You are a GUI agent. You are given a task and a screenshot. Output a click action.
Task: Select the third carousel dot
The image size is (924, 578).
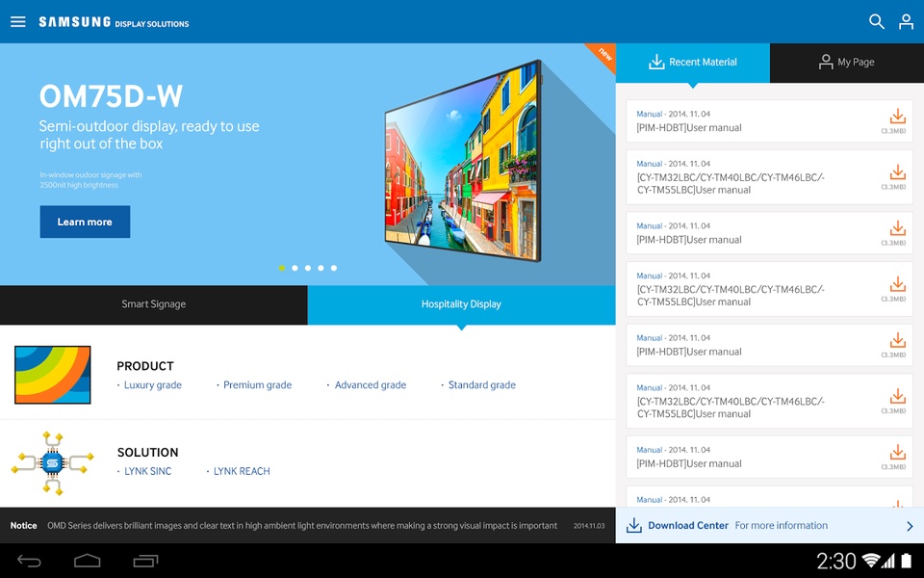(308, 268)
